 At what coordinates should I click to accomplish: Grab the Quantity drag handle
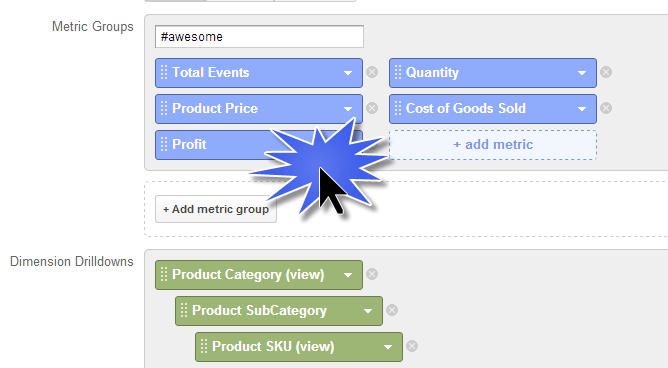[x=397, y=72]
